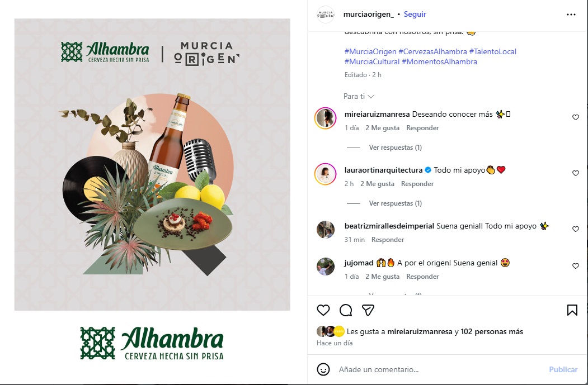The image size is (588, 385).
Task: Expand replies under lauraortinarquitectura's comment
Action: pyautogui.click(x=395, y=203)
